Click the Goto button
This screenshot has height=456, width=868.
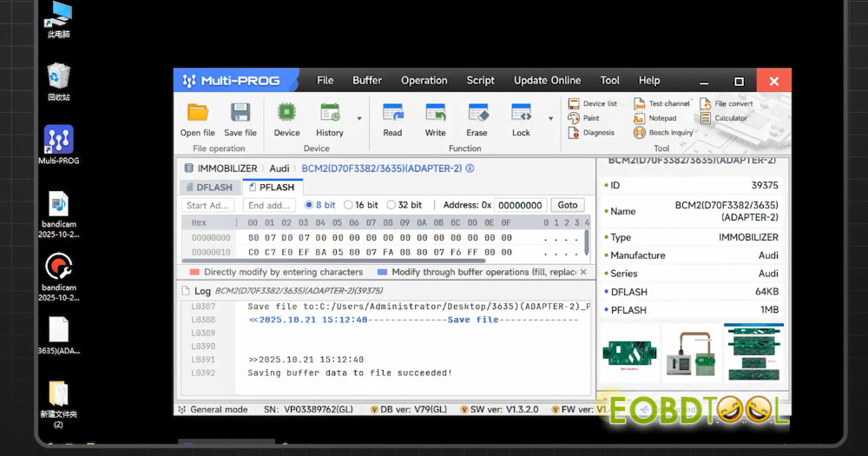click(567, 205)
